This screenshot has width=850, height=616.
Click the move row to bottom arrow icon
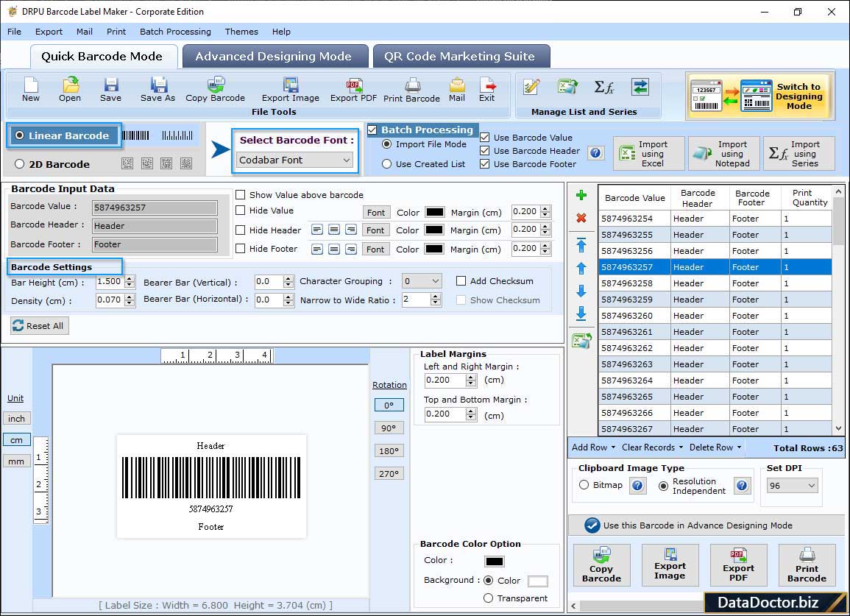(581, 314)
